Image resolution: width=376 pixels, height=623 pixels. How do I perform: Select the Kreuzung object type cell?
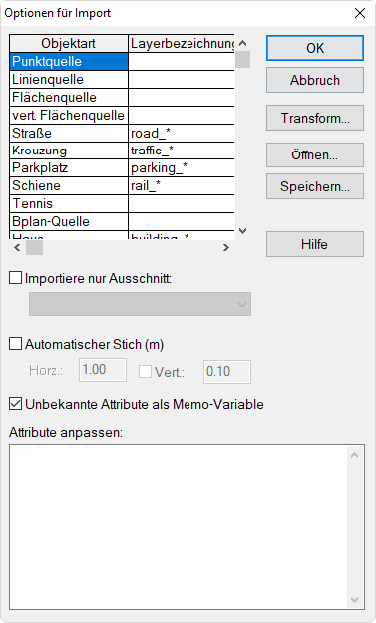click(x=69, y=151)
